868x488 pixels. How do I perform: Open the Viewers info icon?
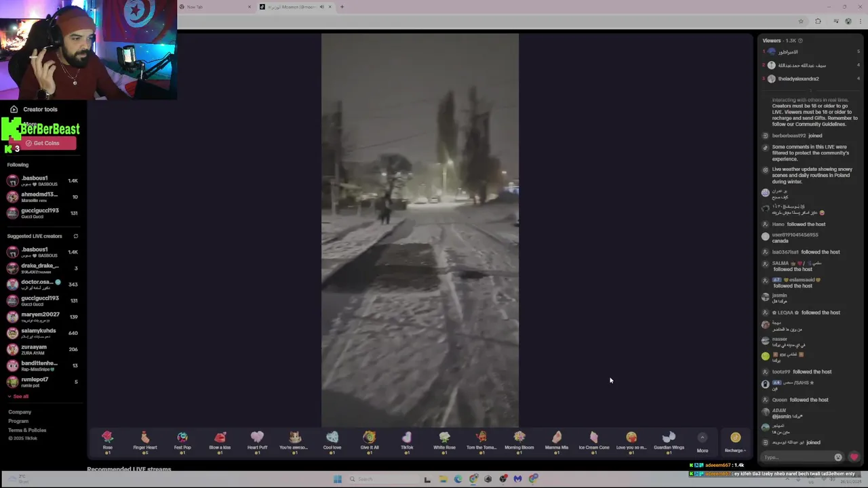pyautogui.click(x=800, y=41)
